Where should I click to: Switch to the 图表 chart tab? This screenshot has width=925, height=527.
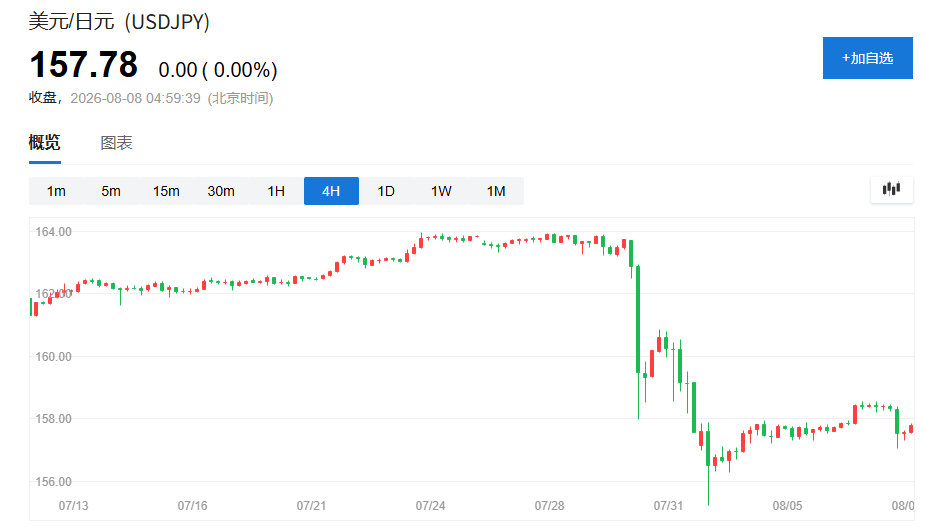(x=116, y=142)
